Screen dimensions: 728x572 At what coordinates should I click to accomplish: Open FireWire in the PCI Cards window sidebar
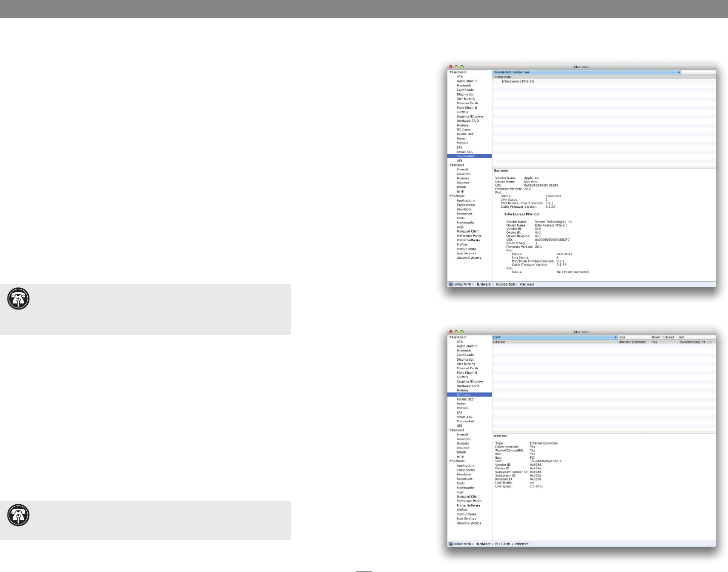pos(463,377)
